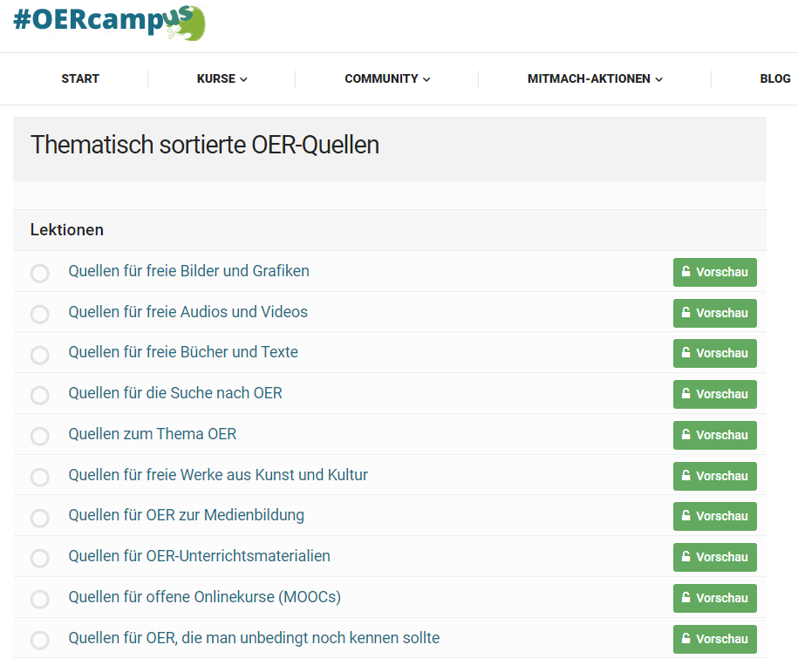The height and width of the screenshot is (672, 798).
Task: Mark Bilder und Grafiken lesson circle
Action: [40, 274]
